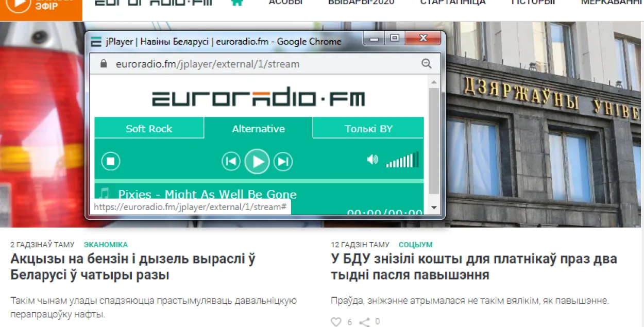The width and height of the screenshot is (644, 327).
Task: Click the music note icon beside Pixies
Action: coord(105,194)
